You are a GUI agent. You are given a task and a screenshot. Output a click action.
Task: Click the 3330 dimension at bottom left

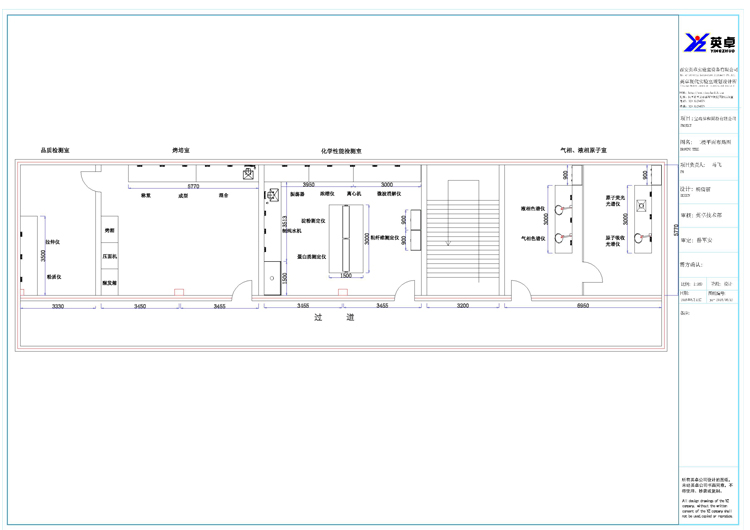pyautogui.click(x=58, y=304)
